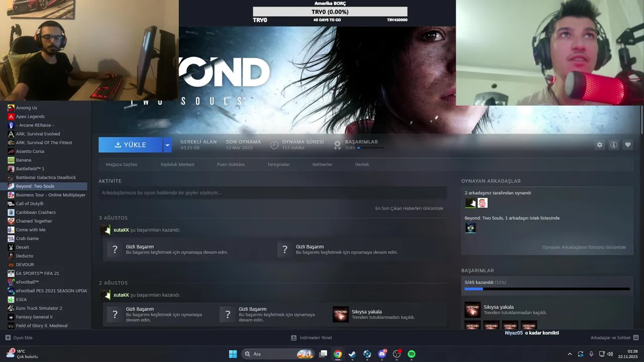
Task: Click the YÜKLE install button
Action: click(130, 145)
